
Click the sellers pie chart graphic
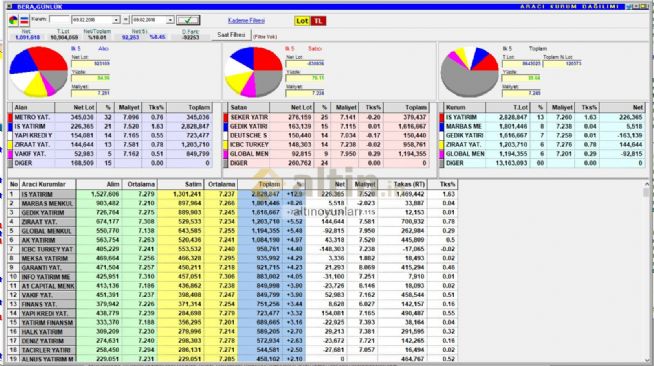pyautogui.click(x=254, y=72)
